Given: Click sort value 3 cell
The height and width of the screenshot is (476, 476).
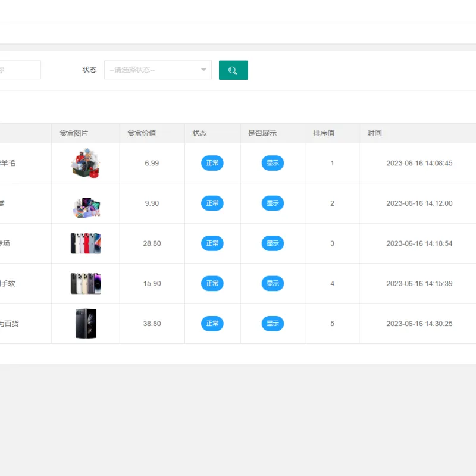Looking at the screenshot, I should click(332, 243).
